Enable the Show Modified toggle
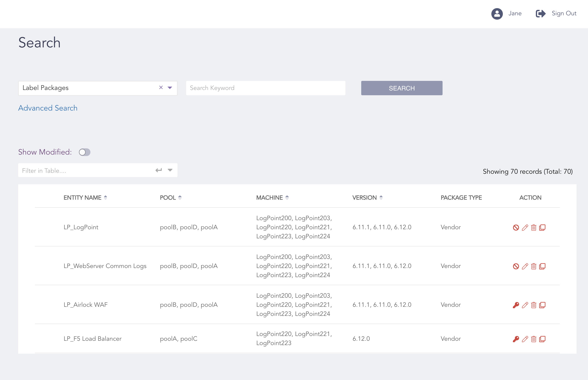 [x=85, y=152]
